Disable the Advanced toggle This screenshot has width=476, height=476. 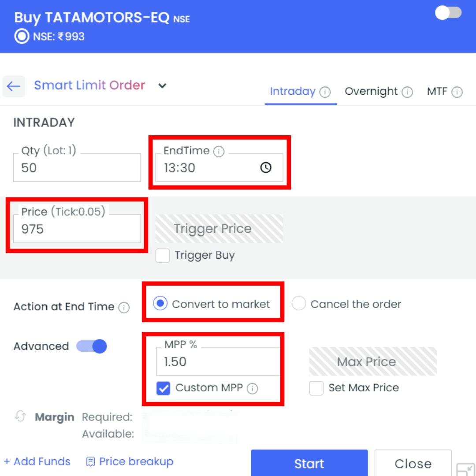pyautogui.click(x=92, y=346)
